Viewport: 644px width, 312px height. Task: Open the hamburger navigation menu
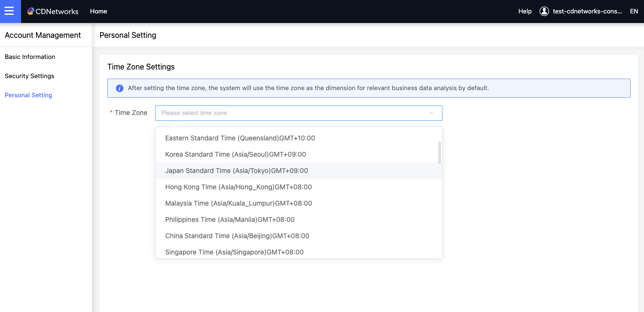[x=10, y=11]
